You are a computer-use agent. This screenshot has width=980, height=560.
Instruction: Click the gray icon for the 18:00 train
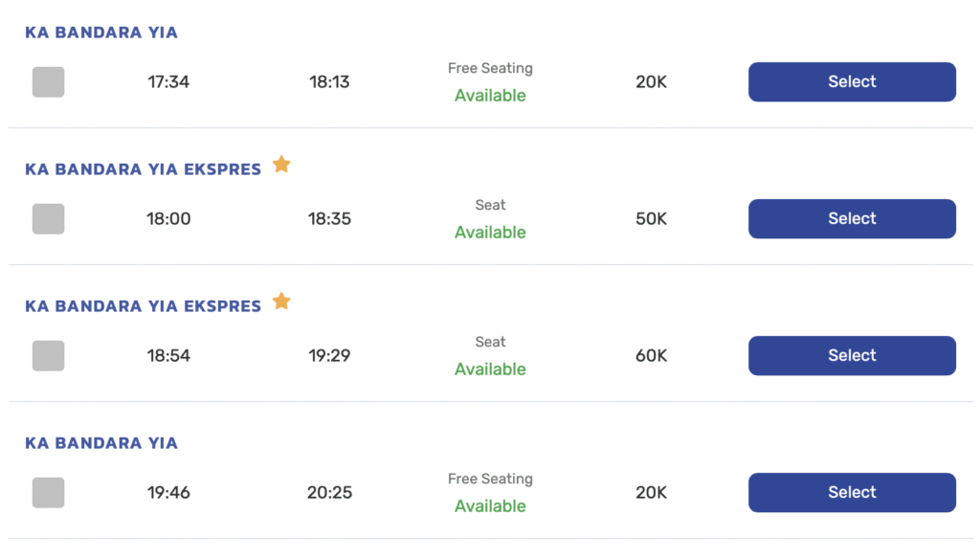pyautogui.click(x=48, y=219)
